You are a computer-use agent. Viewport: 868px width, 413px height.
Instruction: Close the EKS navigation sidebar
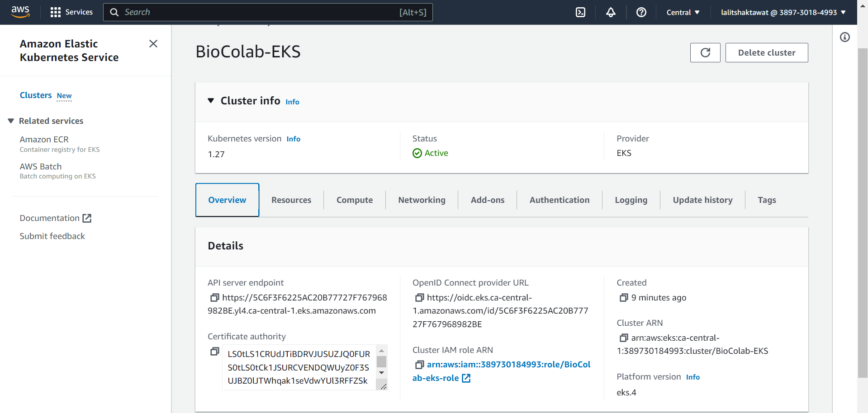[x=153, y=43]
